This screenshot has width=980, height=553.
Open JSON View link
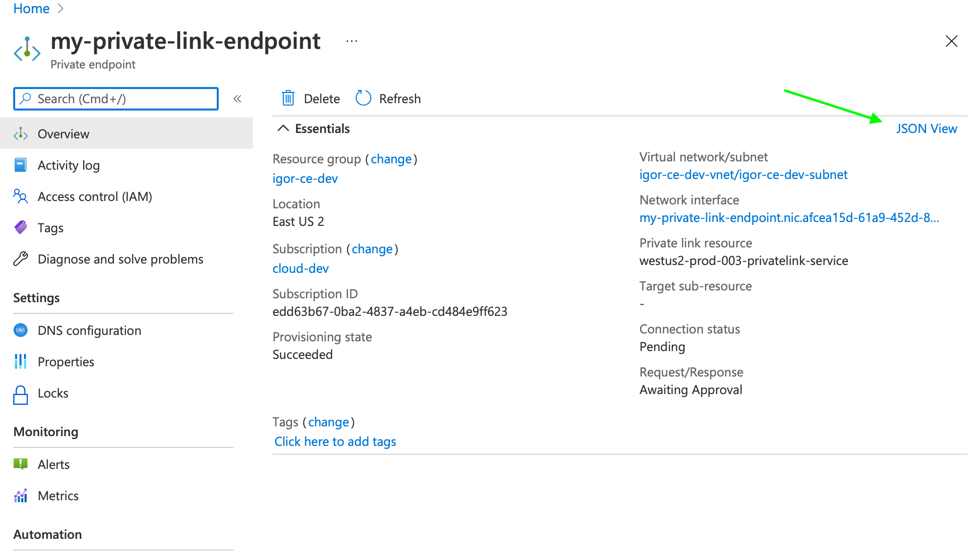click(928, 128)
